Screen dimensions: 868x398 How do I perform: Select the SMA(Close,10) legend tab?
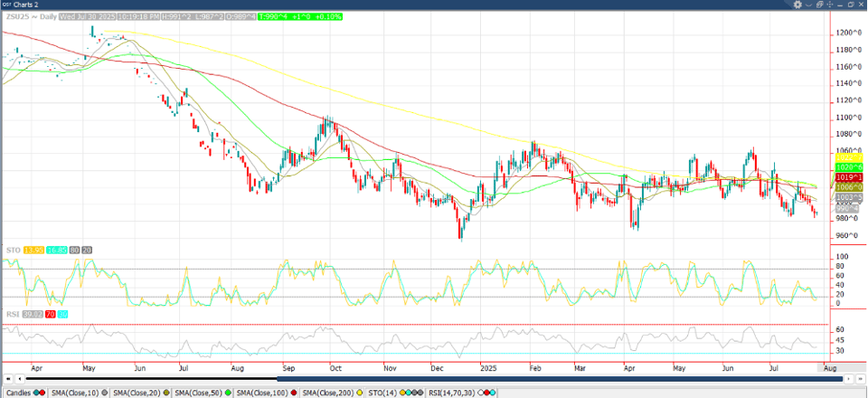click(78, 393)
